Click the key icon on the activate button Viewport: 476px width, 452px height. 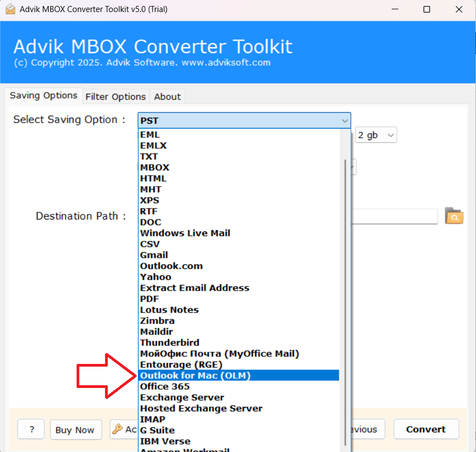click(x=117, y=429)
